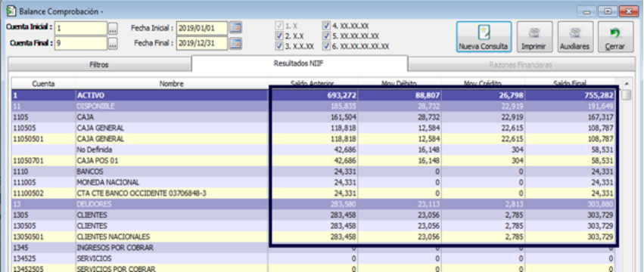The image size is (644, 272).
Task: Open the Fecha Final calendar icon
Action: [235, 43]
